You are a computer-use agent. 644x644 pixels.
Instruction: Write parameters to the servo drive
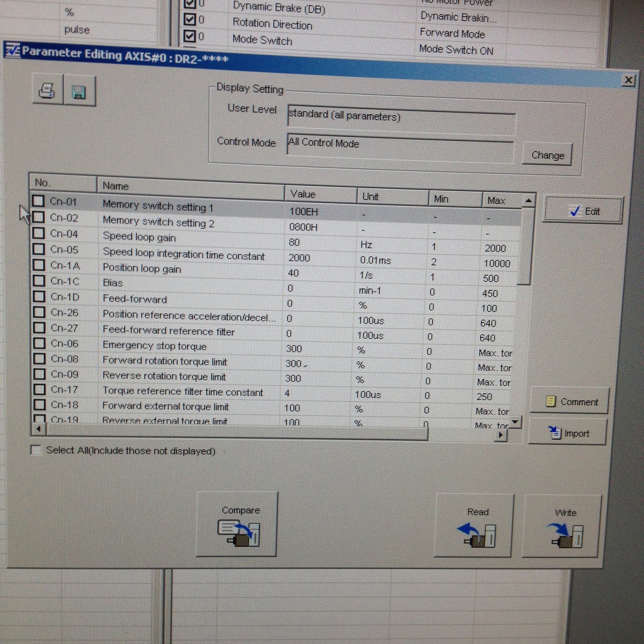[562, 527]
